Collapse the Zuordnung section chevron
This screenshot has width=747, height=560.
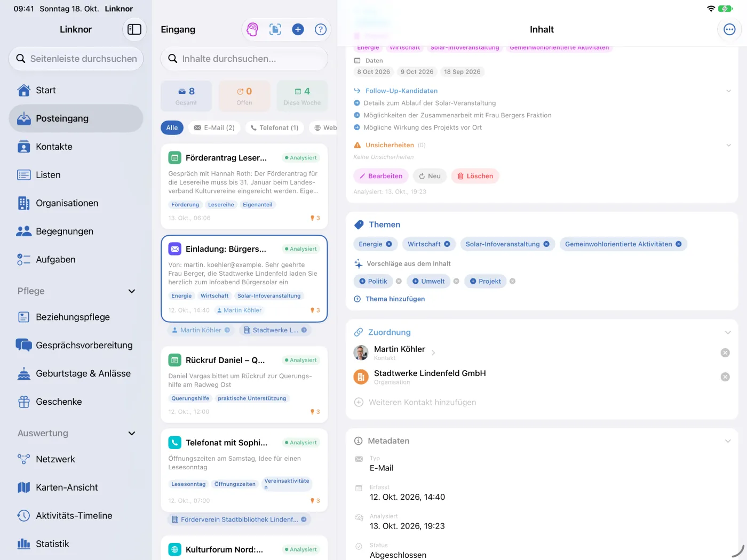pos(728,332)
